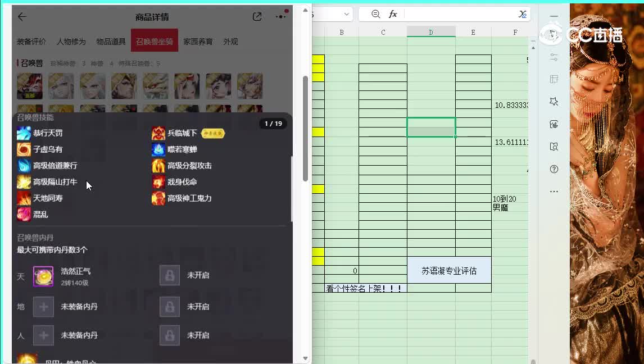Click the cell containing 10.83333
The height and width of the screenshot is (364, 644).
[x=510, y=104]
